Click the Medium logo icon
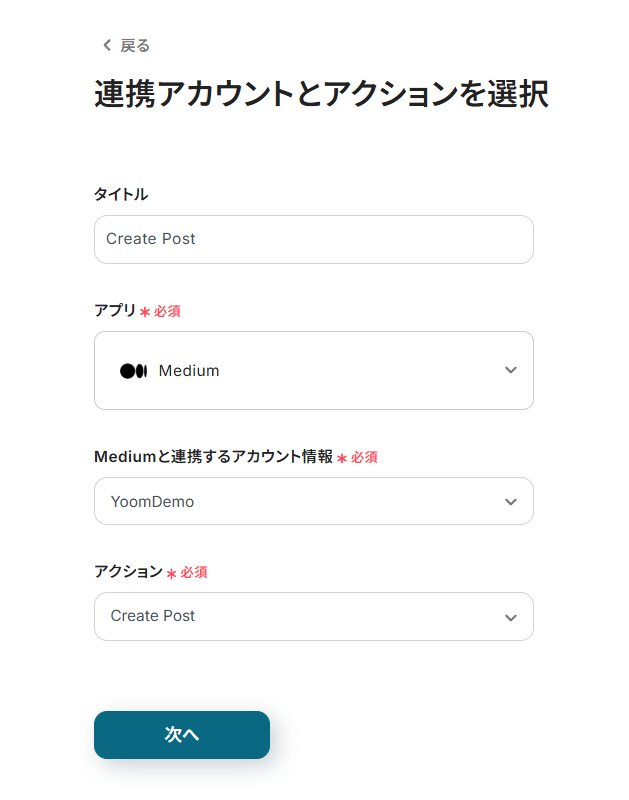Screen dimensions: 629x800 133,371
